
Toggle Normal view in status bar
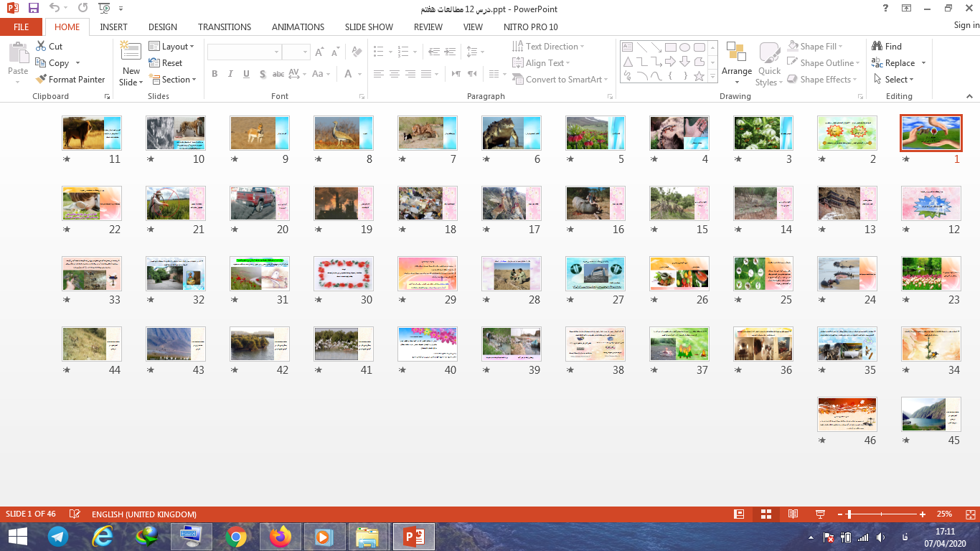coord(739,514)
